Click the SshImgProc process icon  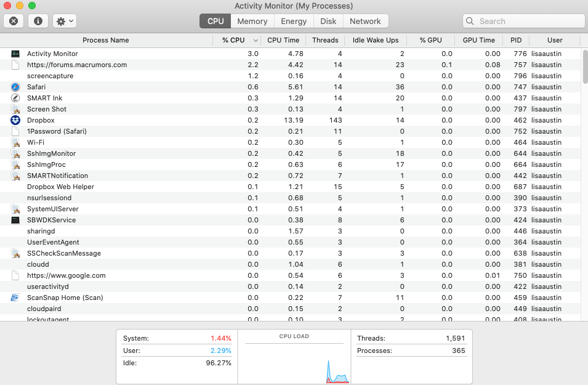coord(15,164)
